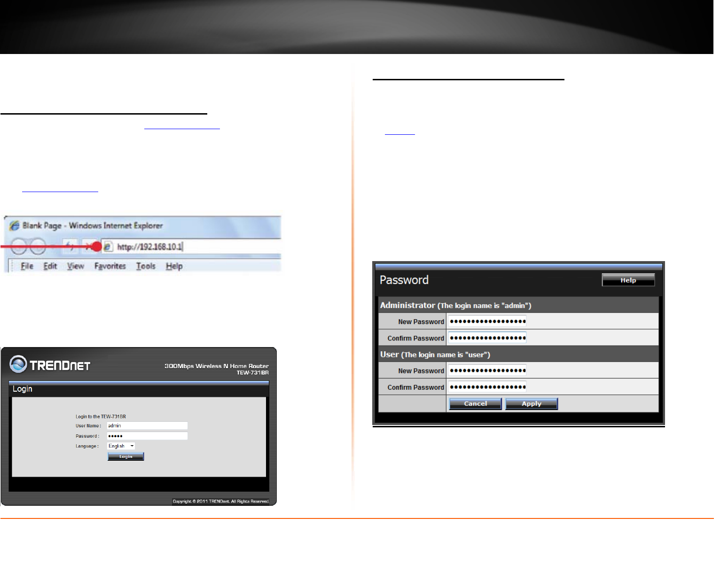Click the TRENDnet logo on login page

click(x=50, y=364)
